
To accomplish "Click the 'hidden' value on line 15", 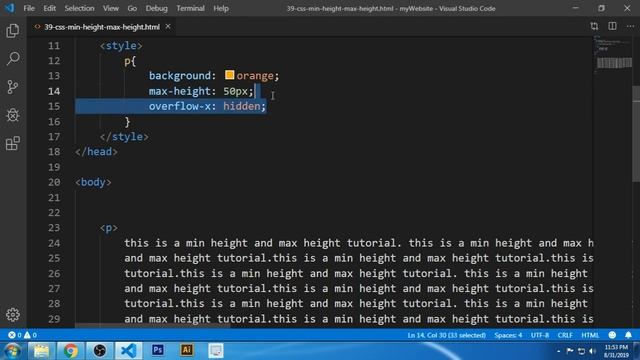I will click(242, 106).
